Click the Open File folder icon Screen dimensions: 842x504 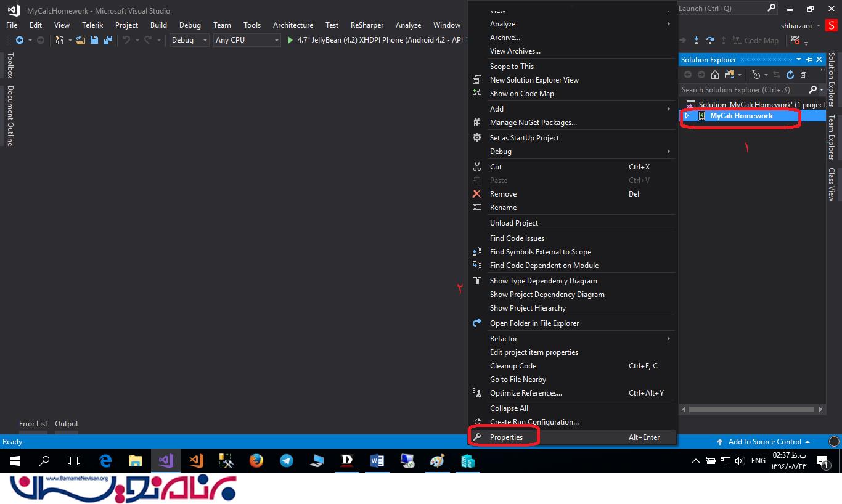tap(81, 40)
